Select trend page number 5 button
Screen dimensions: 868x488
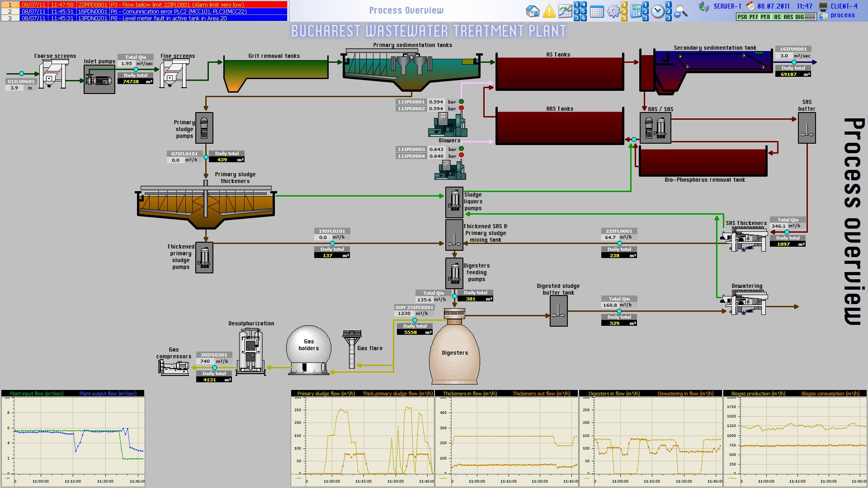click(x=584, y=11)
